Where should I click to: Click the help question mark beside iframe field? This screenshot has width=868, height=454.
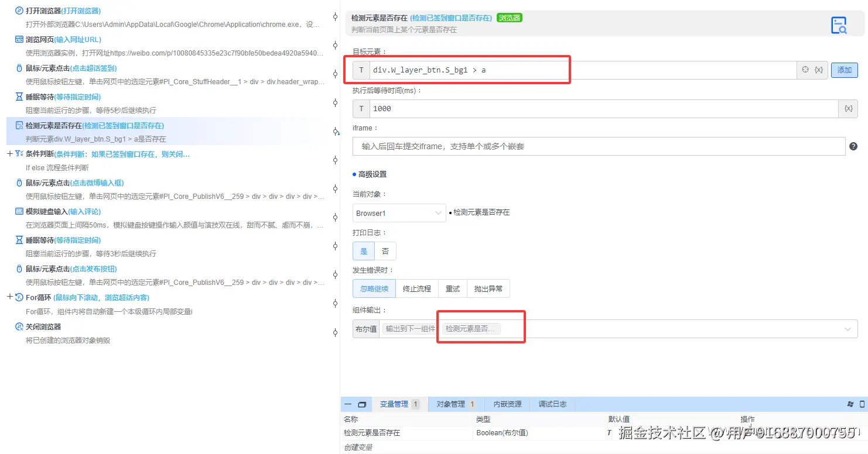click(853, 146)
